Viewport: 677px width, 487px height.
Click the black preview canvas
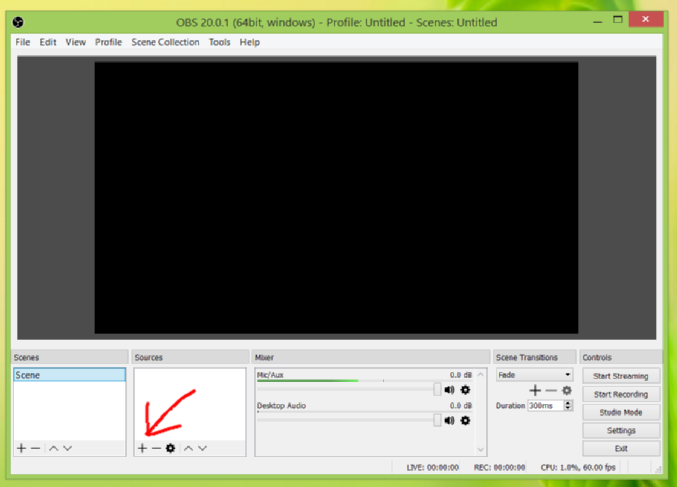336,198
